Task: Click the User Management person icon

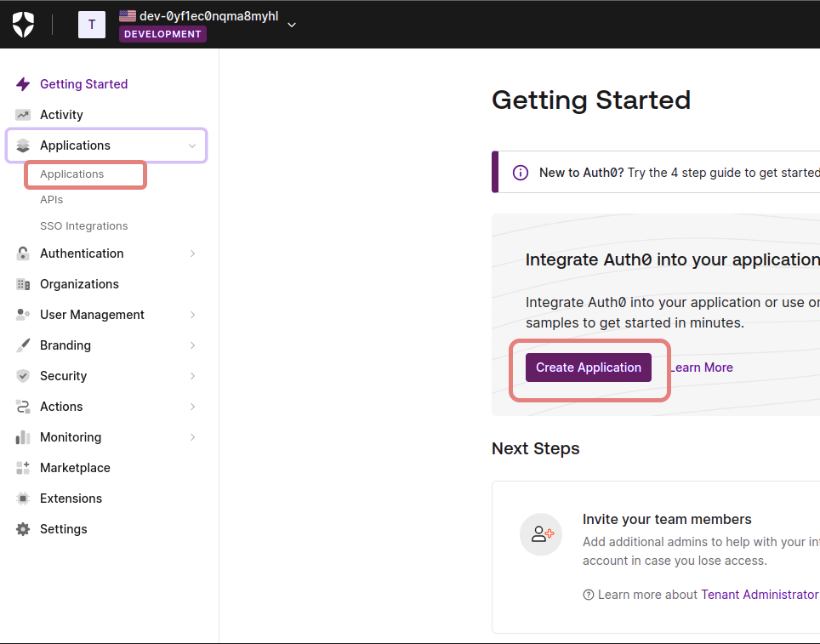Action: pyautogui.click(x=22, y=315)
